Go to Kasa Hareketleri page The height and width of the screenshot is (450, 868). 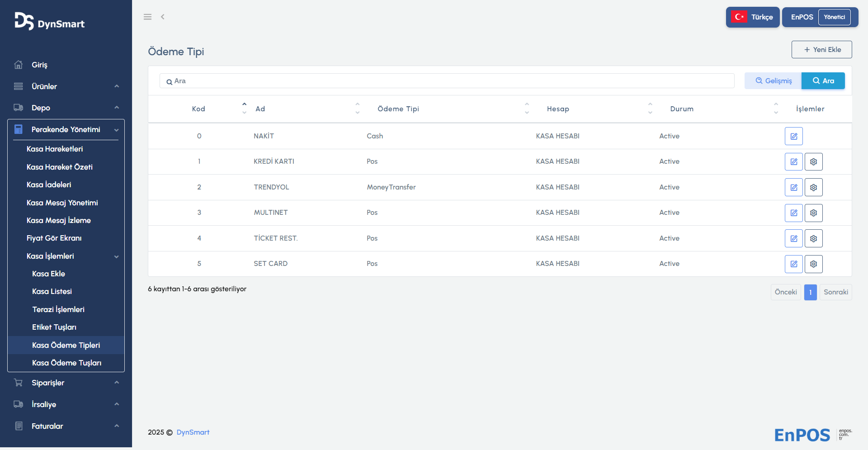point(55,149)
